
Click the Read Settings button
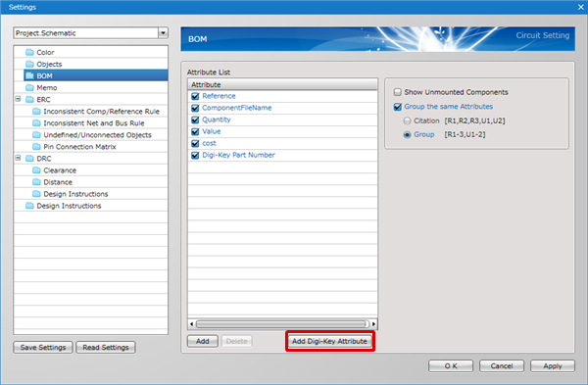pos(106,348)
